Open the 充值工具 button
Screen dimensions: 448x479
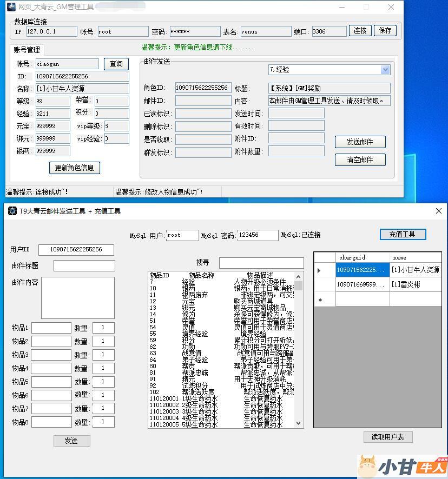[x=403, y=234]
